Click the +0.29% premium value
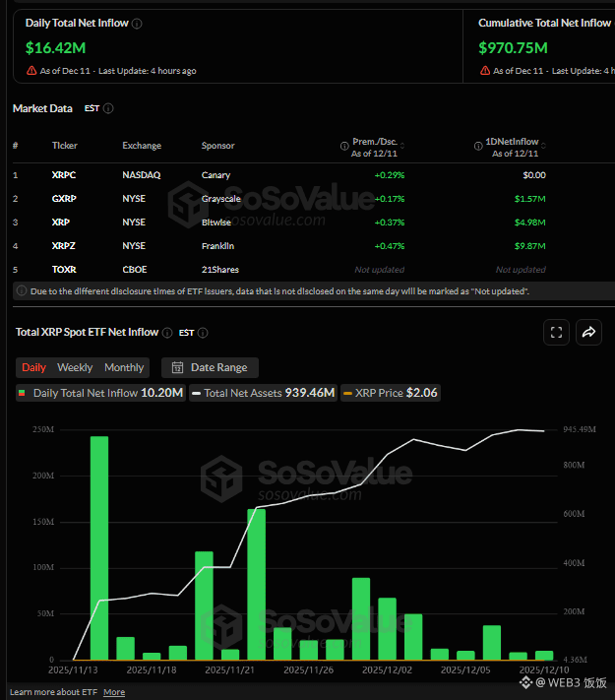 click(x=390, y=175)
